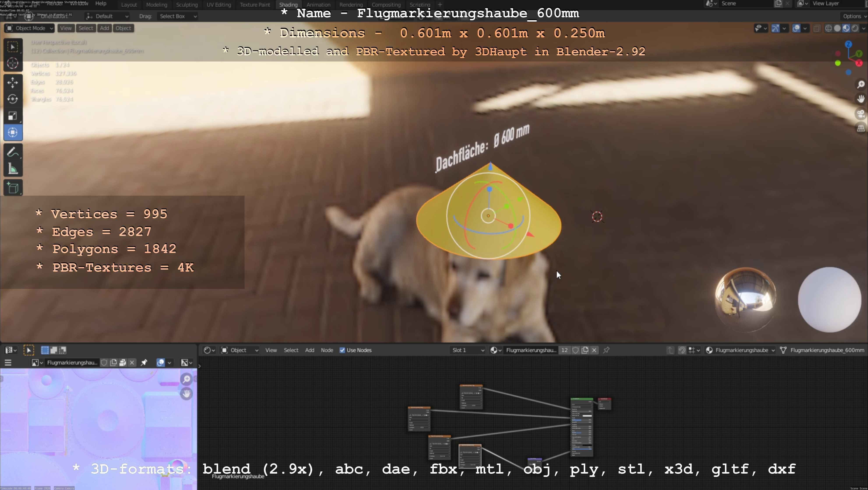
Task: Switch to the UV Editing workspace tab
Action: tap(219, 5)
